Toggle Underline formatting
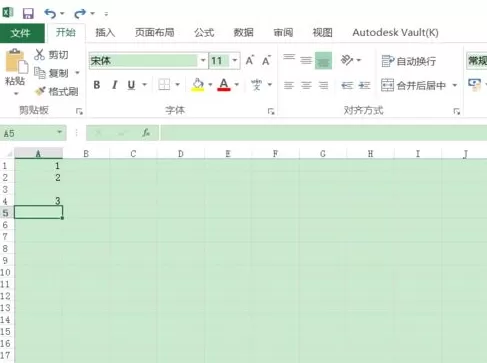487x363 pixels. (131, 85)
